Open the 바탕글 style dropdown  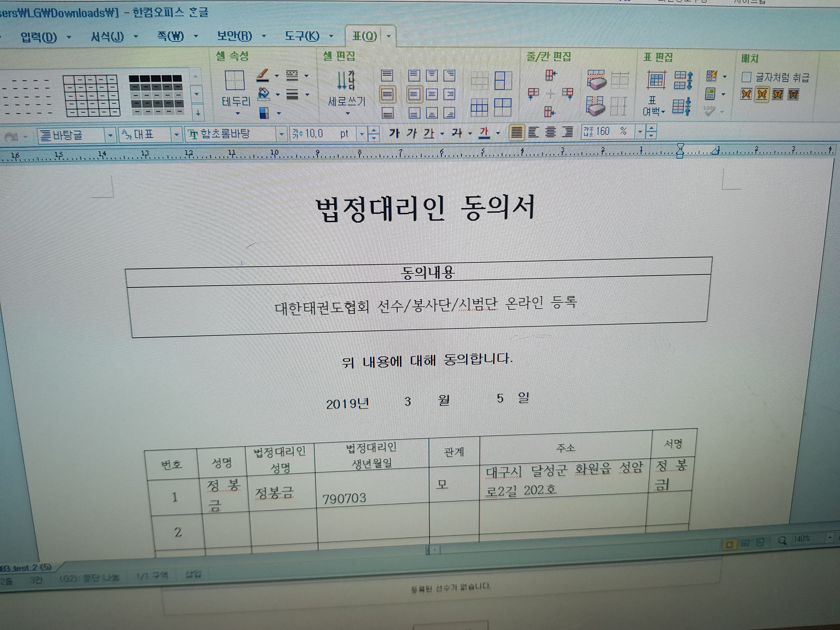point(110,135)
